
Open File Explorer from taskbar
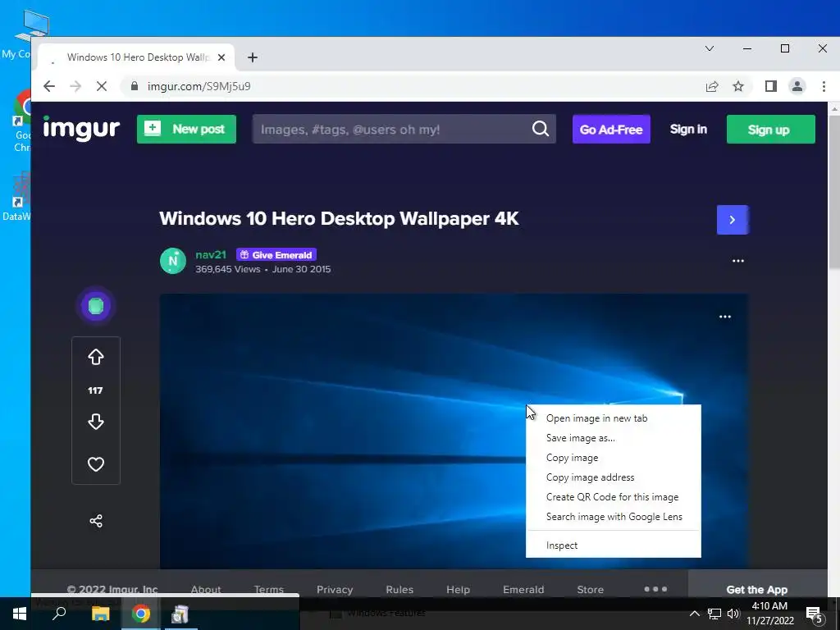tap(100, 614)
